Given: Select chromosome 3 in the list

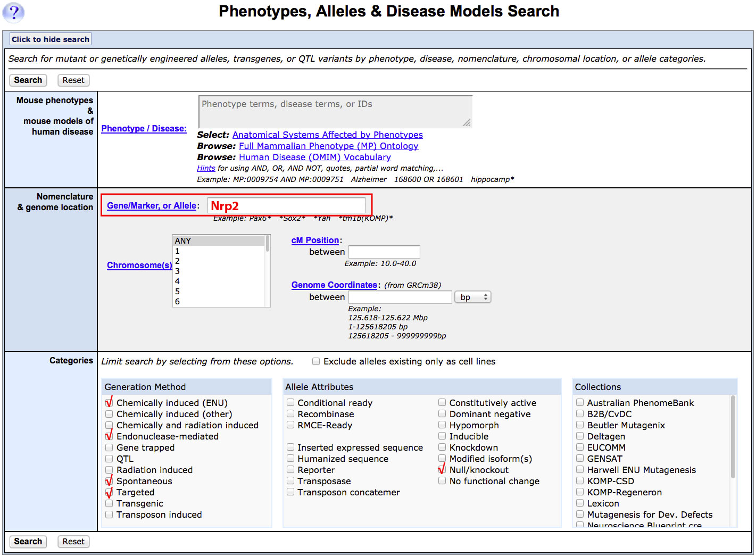Looking at the screenshot, I should click(219, 271).
